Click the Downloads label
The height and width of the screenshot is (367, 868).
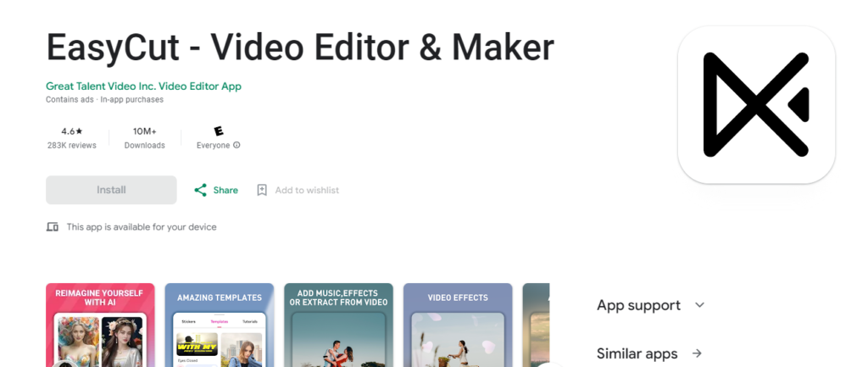coord(144,145)
